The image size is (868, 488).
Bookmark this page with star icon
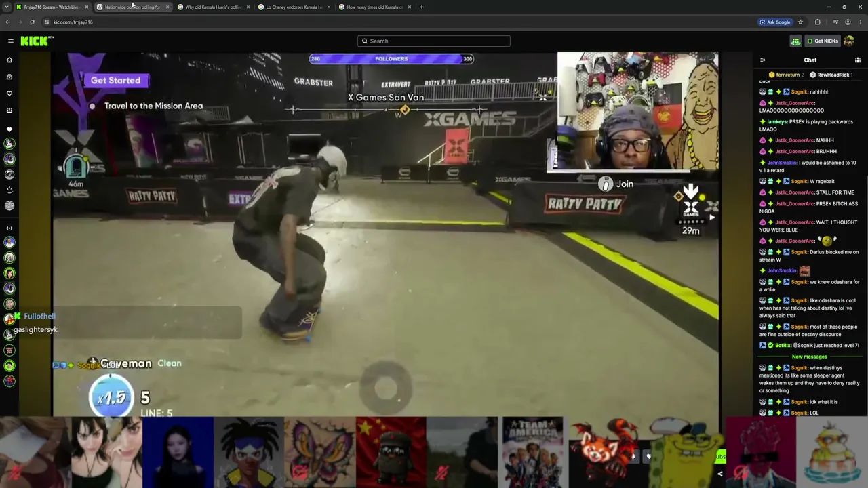[800, 22]
